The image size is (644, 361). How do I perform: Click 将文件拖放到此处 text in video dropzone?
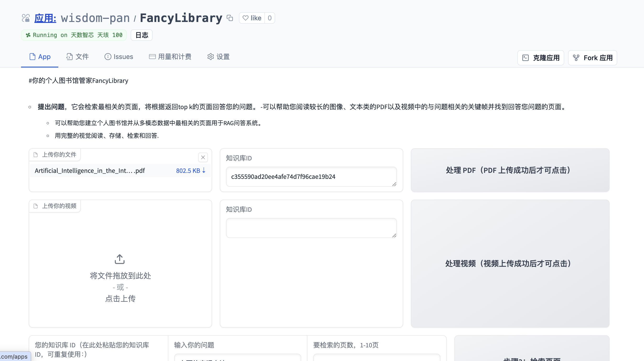tap(120, 276)
